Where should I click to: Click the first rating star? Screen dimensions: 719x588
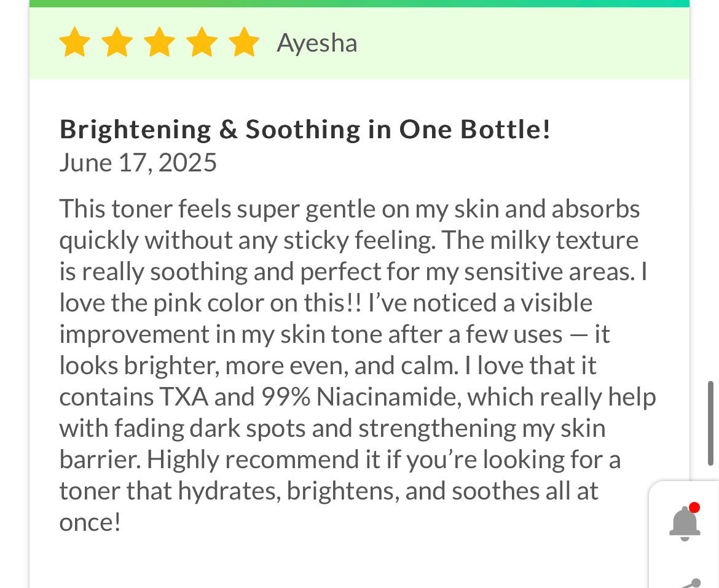(x=74, y=42)
